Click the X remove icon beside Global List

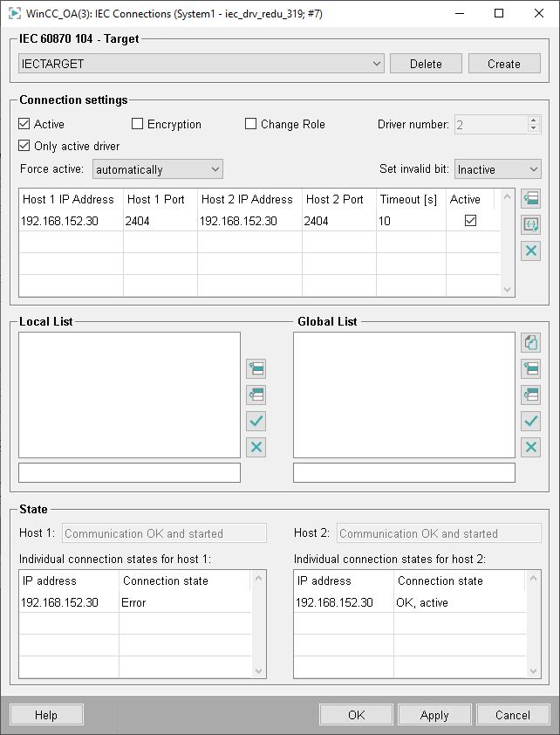(530, 448)
